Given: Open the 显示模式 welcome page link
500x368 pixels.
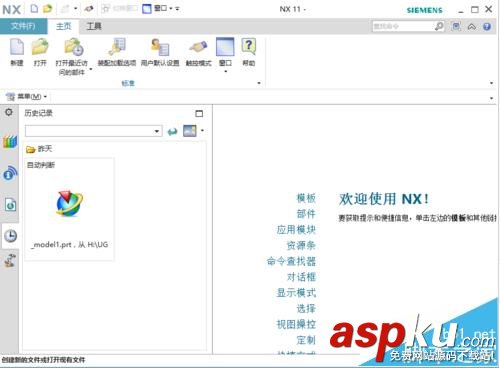Looking at the screenshot, I should click(x=296, y=293).
